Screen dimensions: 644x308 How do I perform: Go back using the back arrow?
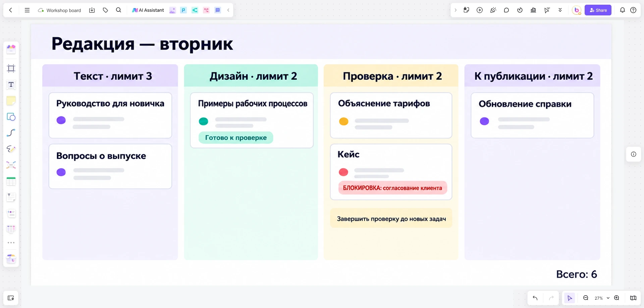point(11,10)
